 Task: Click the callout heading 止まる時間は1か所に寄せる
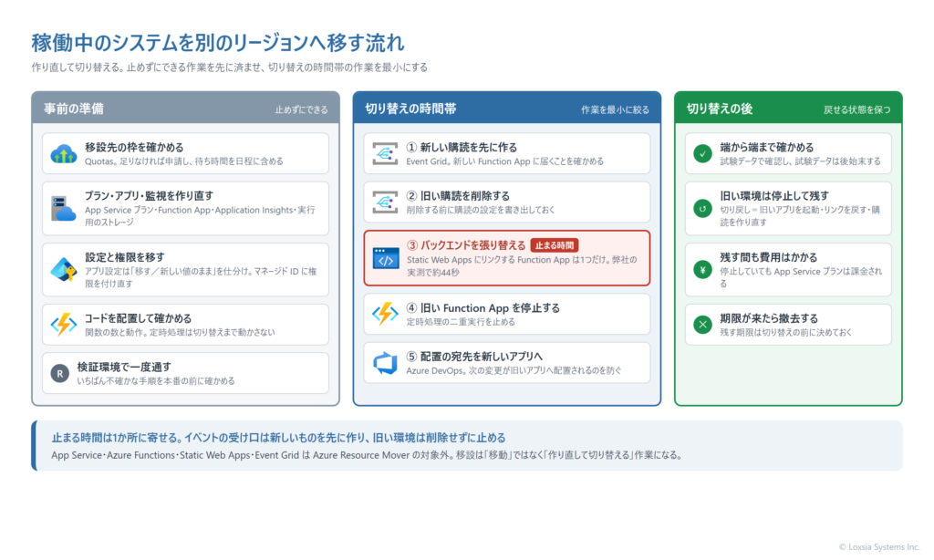pyautogui.click(x=279, y=438)
